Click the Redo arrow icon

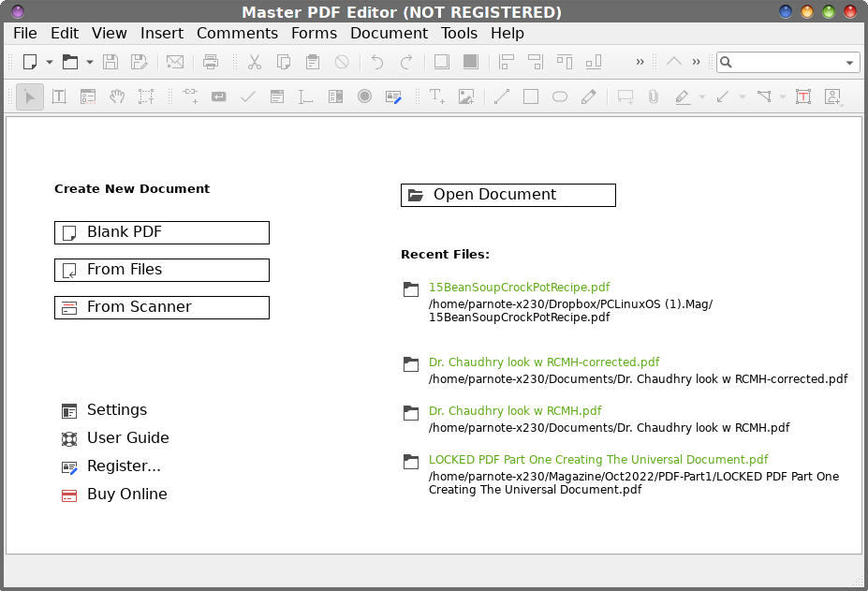(x=406, y=62)
